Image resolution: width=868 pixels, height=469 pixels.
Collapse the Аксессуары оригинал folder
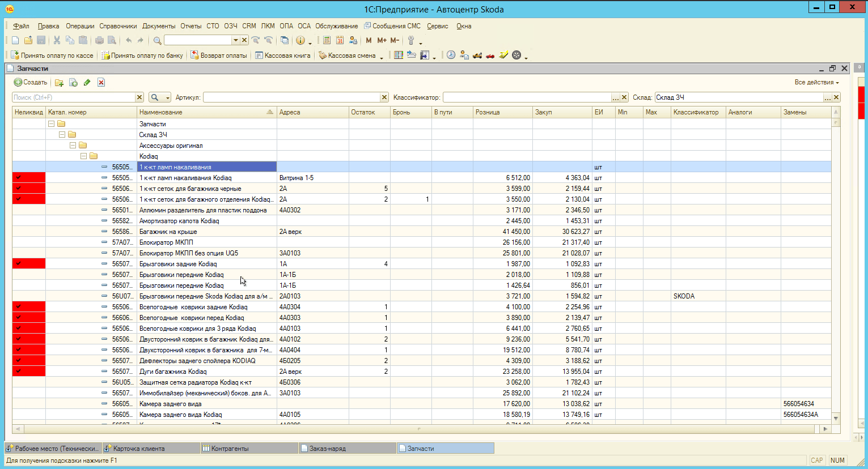point(73,146)
